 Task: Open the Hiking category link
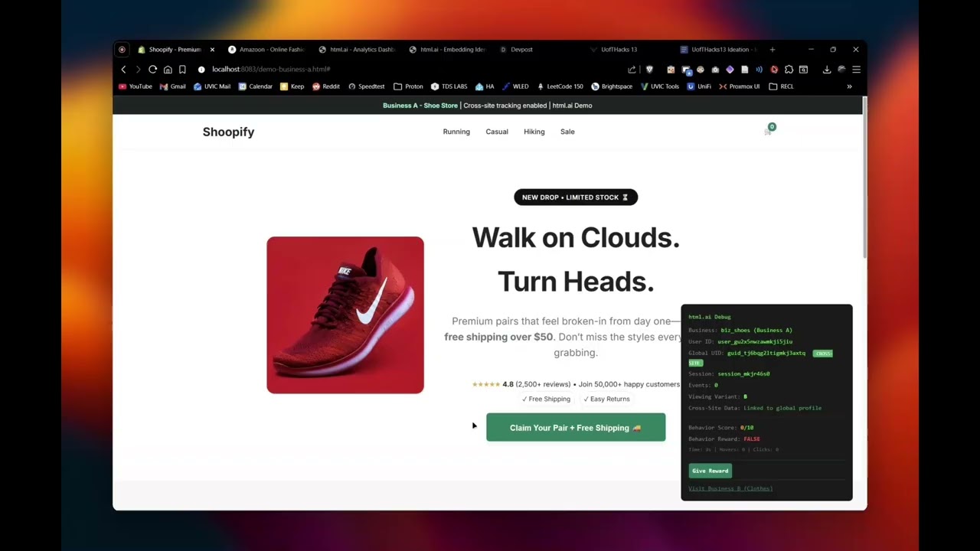pos(534,132)
